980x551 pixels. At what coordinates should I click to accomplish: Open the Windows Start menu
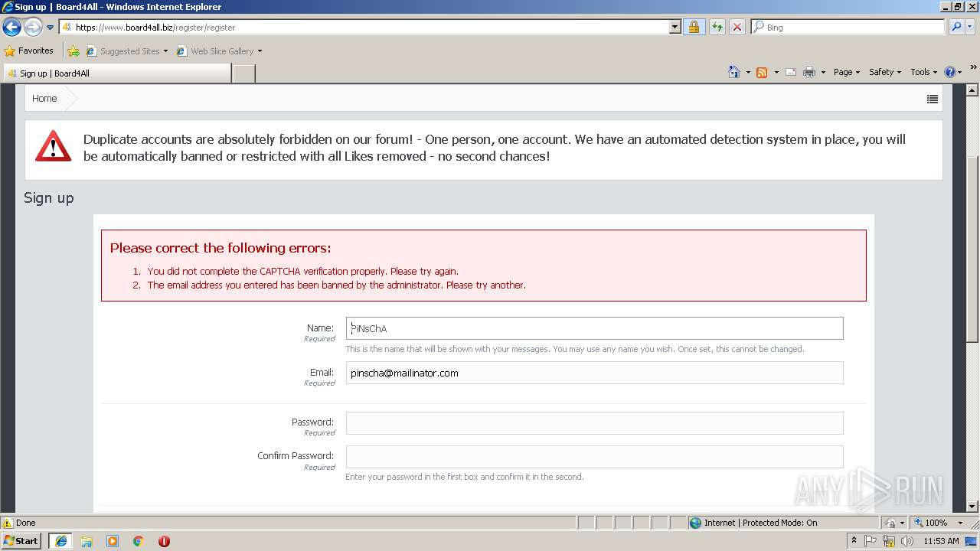pyautogui.click(x=21, y=541)
